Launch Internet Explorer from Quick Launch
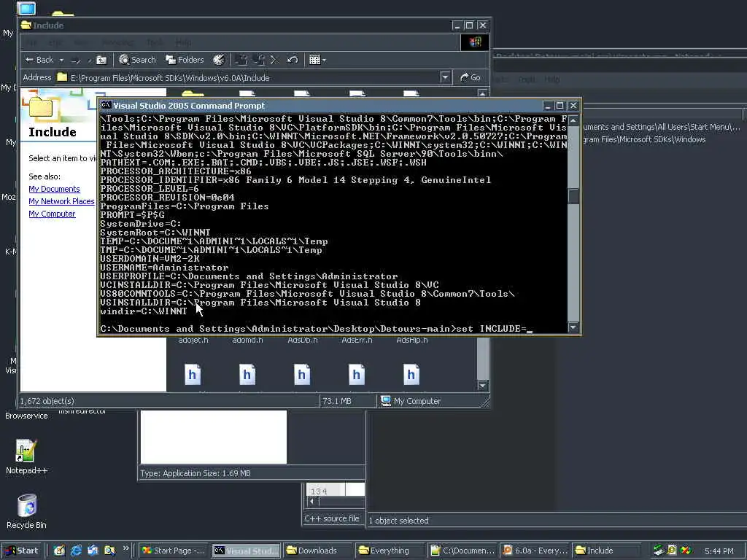 (x=76, y=551)
